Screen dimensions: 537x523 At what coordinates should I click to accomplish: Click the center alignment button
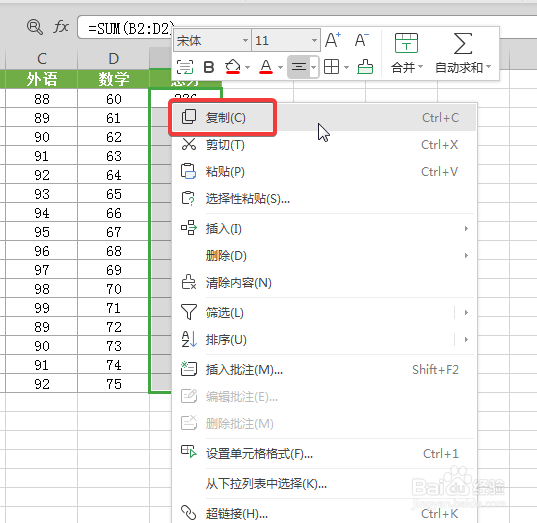pos(299,67)
